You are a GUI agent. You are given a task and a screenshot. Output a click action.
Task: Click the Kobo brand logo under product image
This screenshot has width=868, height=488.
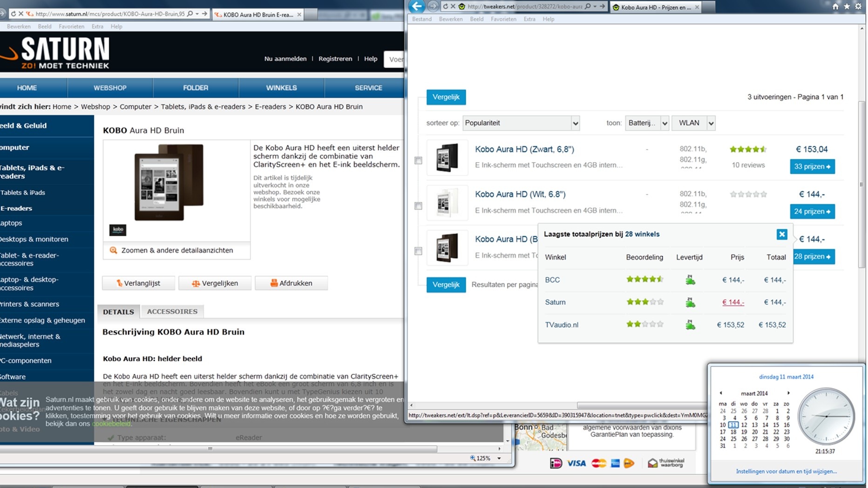tap(118, 229)
